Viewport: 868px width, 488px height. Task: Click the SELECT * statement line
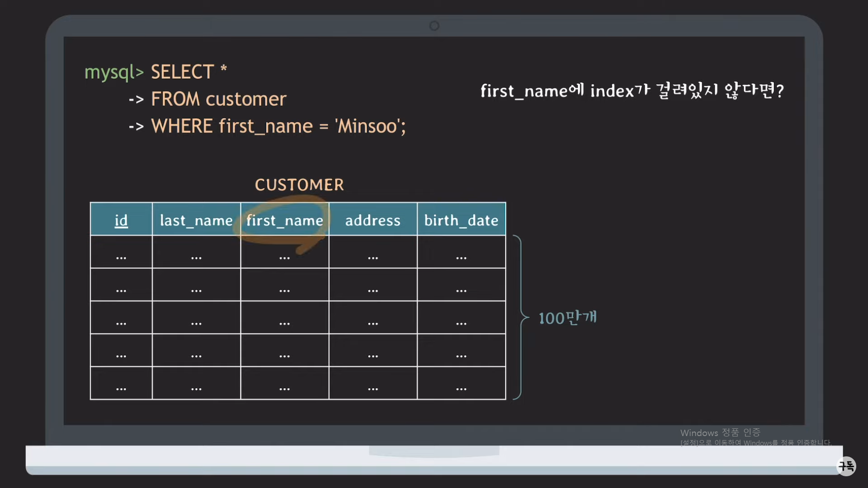point(189,72)
